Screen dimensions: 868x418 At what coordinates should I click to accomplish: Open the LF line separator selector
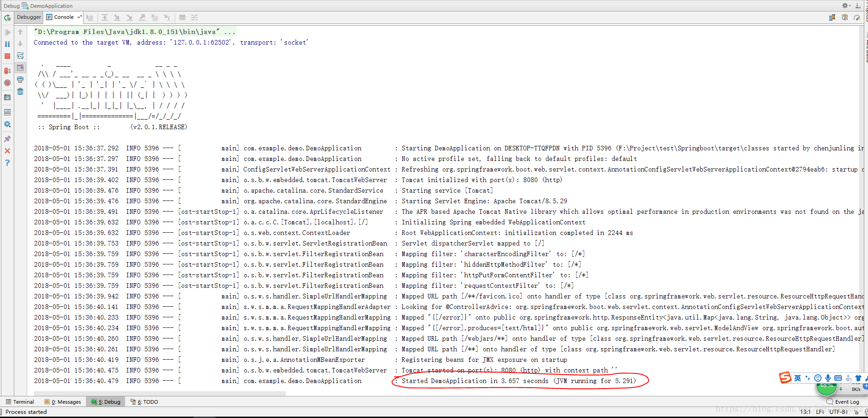coord(820,412)
